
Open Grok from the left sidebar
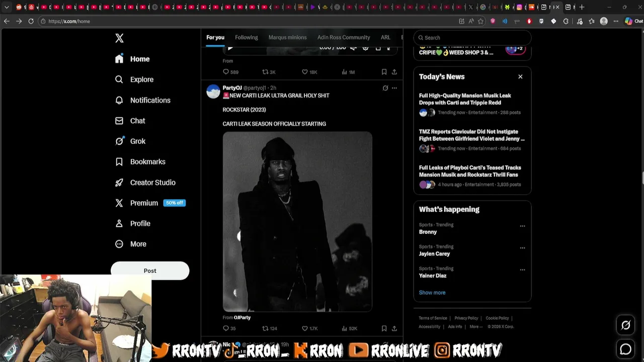coord(130,141)
